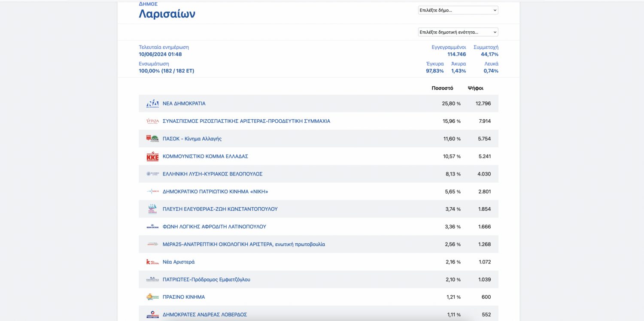Viewport: 644px width, 321px height.
Task: Click the '600' votes cell
Action: [486, 297]
